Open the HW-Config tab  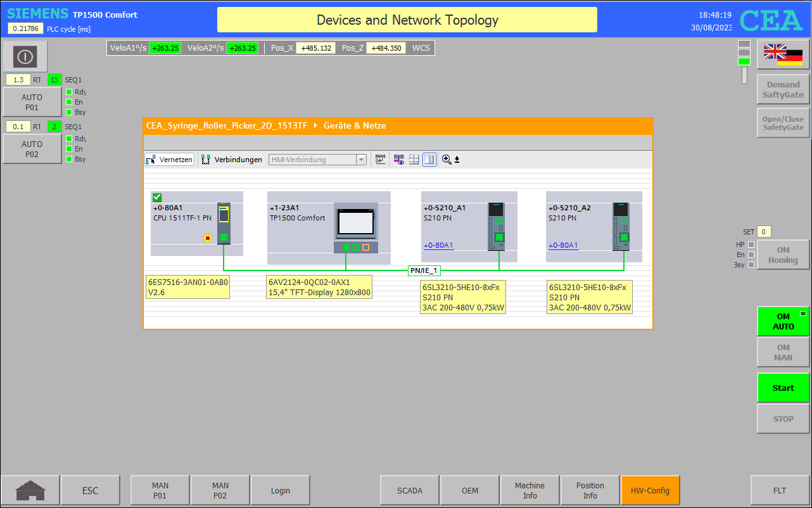[x=650, y=490]
